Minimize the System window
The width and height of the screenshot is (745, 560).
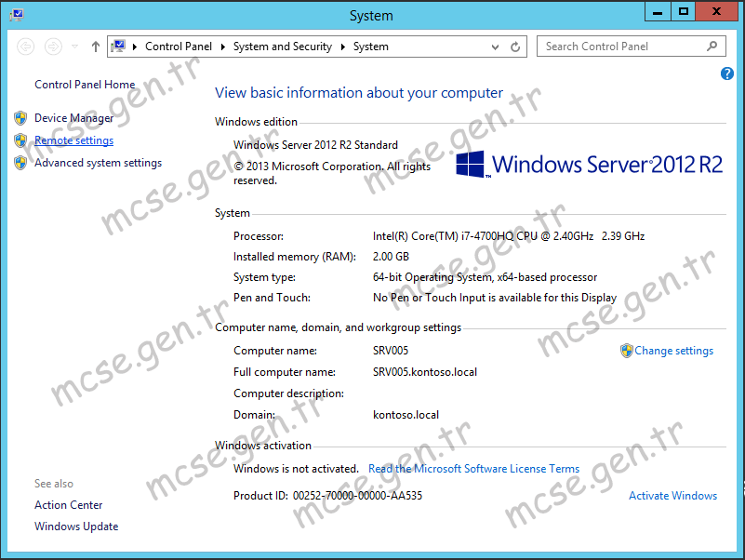(x=658, y=11)
